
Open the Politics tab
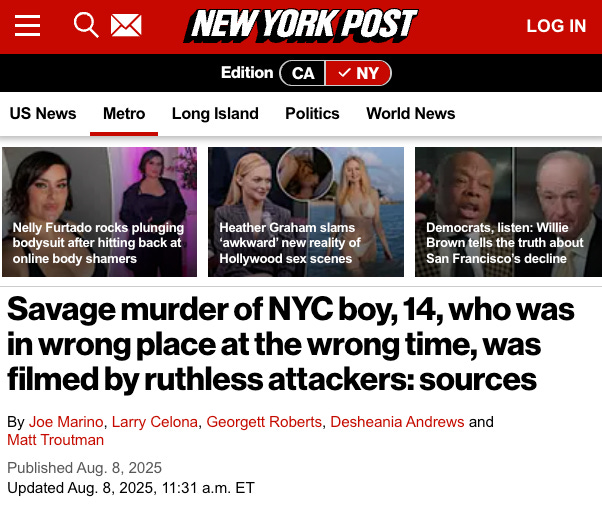(x=312, y=114)
